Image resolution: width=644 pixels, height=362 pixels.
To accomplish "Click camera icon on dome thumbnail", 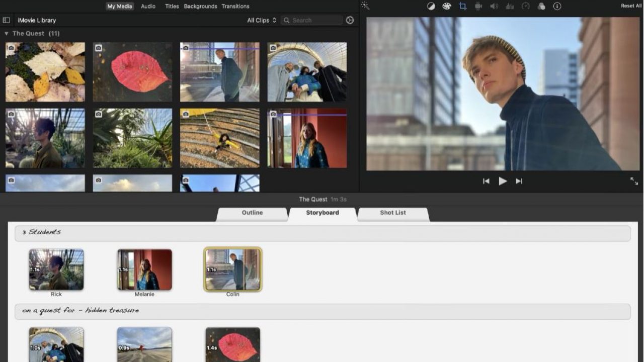I will (x=273, y=48).
